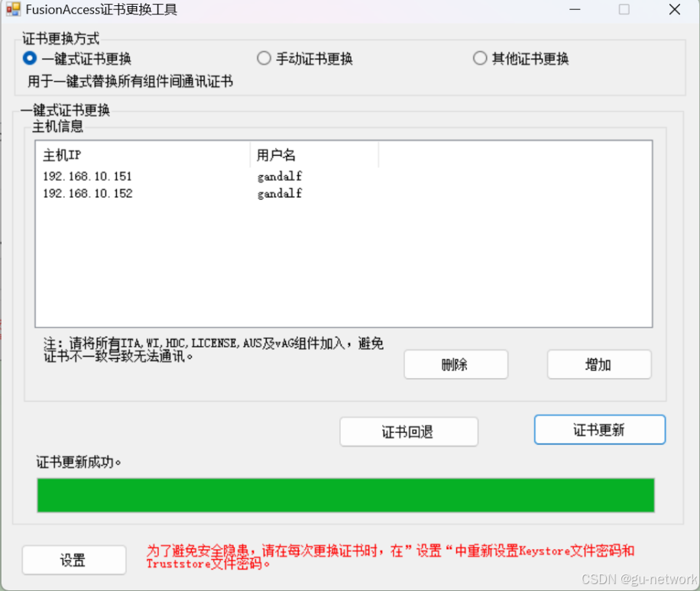Screen dimensions: 700x591
Task: Click the green certificate update progress bar
Action: (346, 495)
